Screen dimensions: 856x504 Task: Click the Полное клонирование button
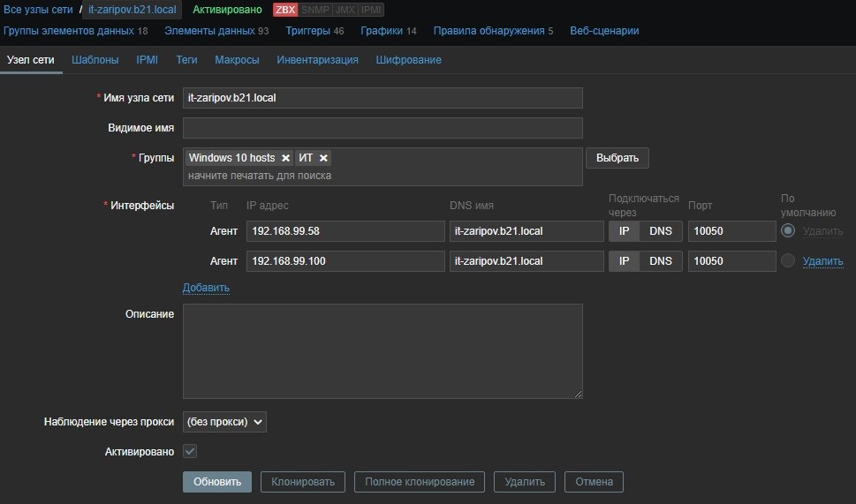pos(420,482)
